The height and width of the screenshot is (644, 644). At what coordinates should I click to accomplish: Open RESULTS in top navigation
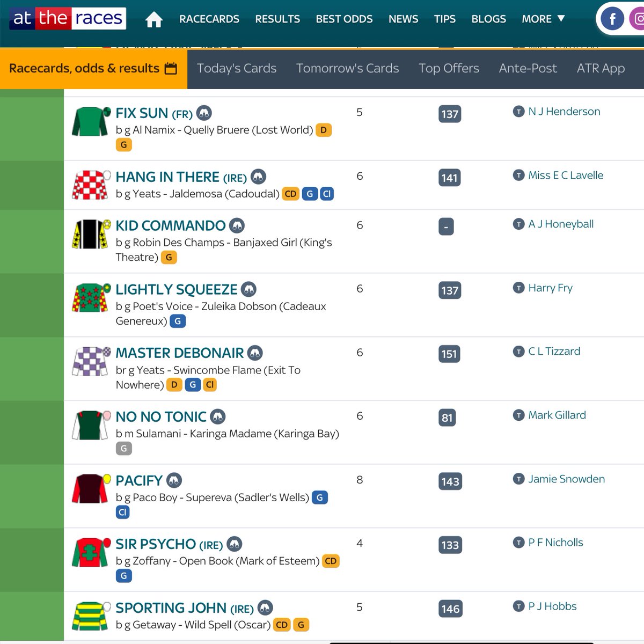pyautogui.click(x=277, y=19)
